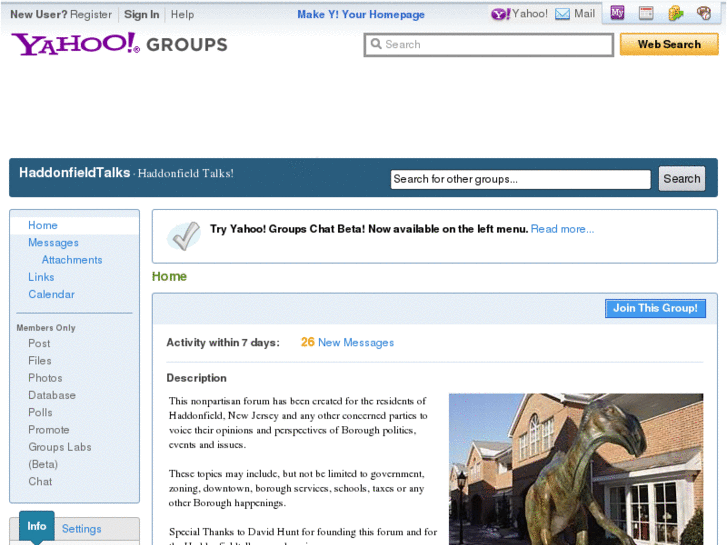Open Attachments in the left menu

tap(72, 260)
